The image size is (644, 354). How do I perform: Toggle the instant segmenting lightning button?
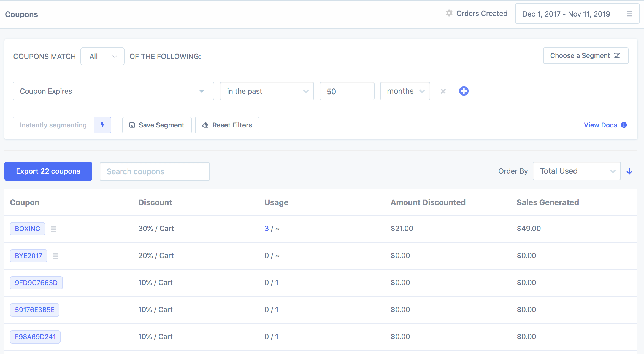102,125
